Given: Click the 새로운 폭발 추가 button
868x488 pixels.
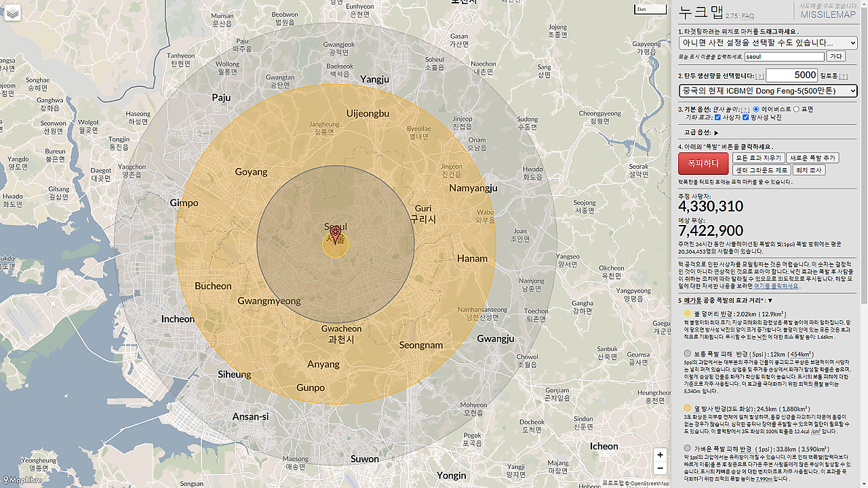Looking at the screenshot, I should pyautogui.click(x=813, y=158).
